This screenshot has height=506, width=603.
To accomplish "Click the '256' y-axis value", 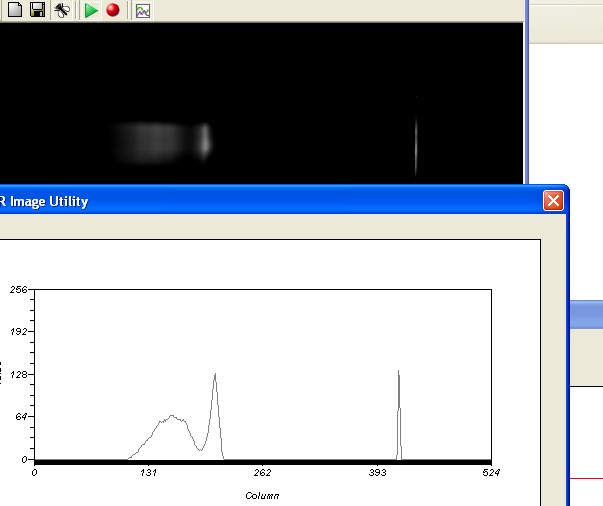I will click(x=18, y=289).
